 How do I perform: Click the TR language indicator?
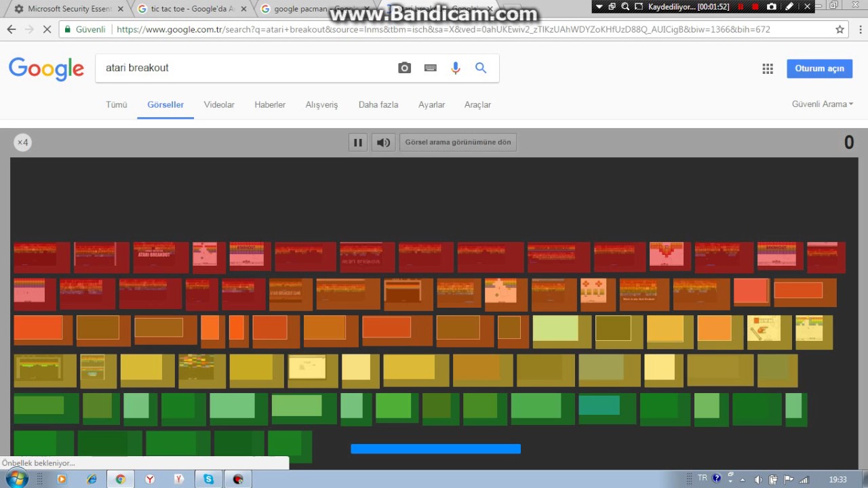click(x=702, y=478)
